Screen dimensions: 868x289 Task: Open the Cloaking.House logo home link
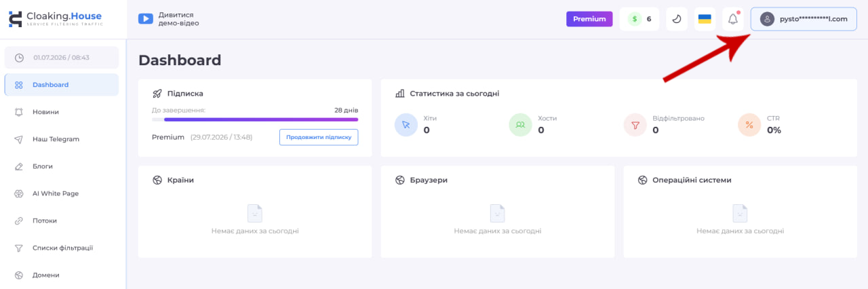coord(56,19)
